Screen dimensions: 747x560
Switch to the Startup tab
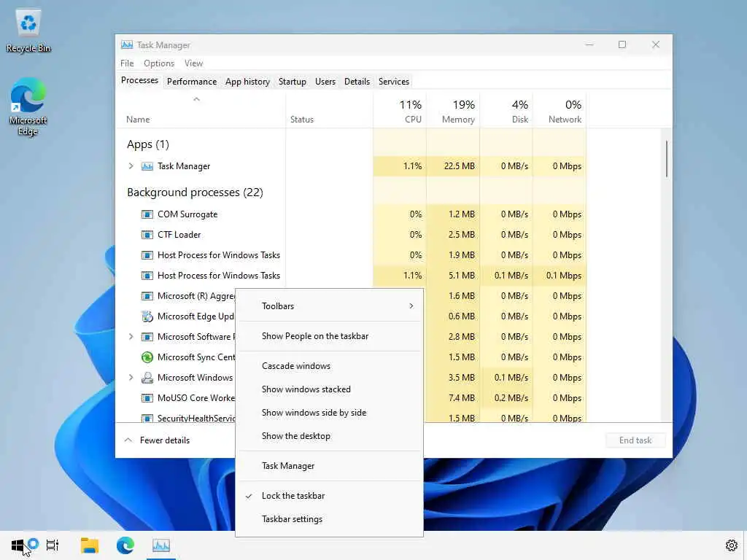(292, 82)
